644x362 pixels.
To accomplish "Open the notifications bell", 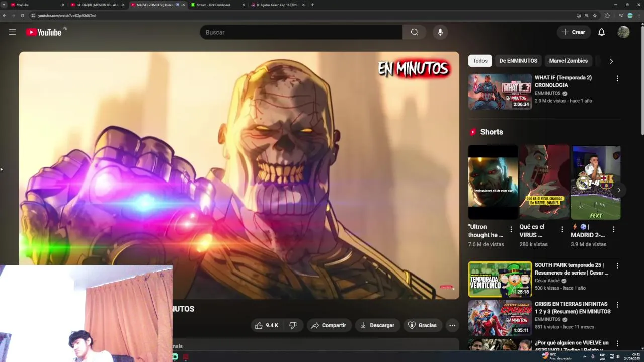I will click(601, 32).
